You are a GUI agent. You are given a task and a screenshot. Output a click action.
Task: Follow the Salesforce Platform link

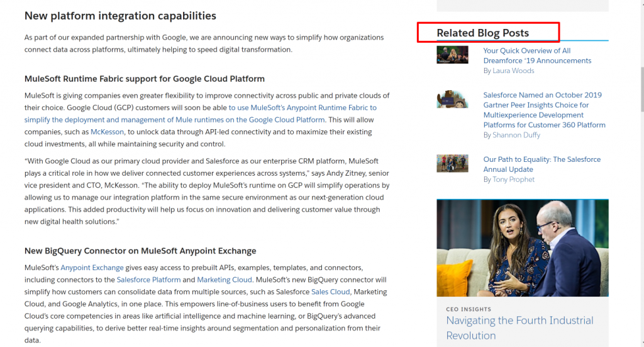[148, 280]
